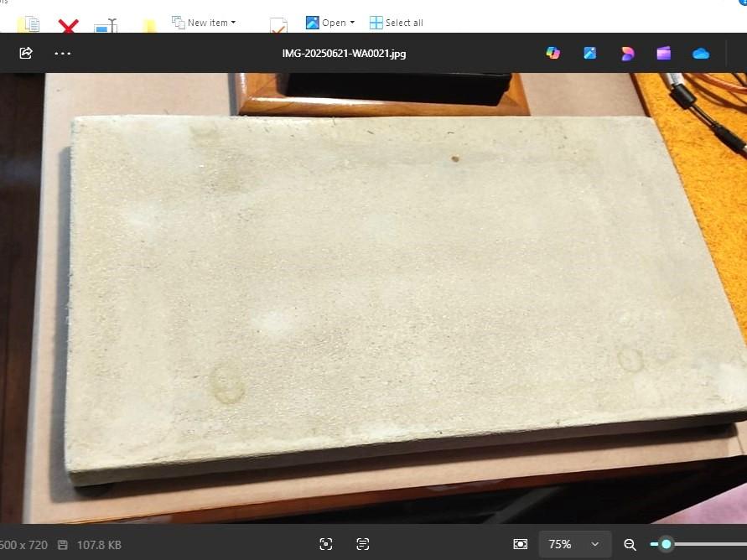Click the red X Delete icon
This screenshot has height=560, width=747.
pyautogui.click(x=69, y=27)
